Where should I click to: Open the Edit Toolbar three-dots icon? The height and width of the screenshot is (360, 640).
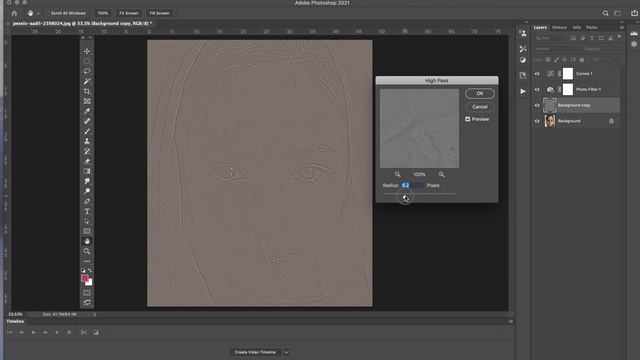[87, 261]
